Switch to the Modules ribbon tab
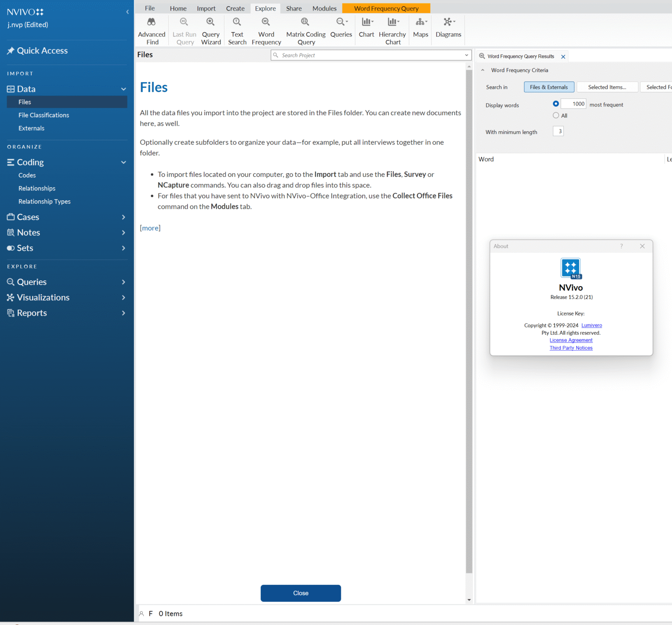 [324, 8]
